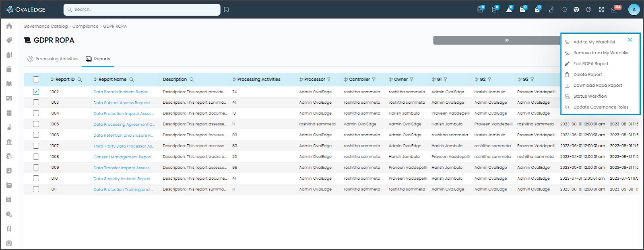Open Data Breach Incident Report link
This screenshot has width=644, height=250.
click(121, 92)
